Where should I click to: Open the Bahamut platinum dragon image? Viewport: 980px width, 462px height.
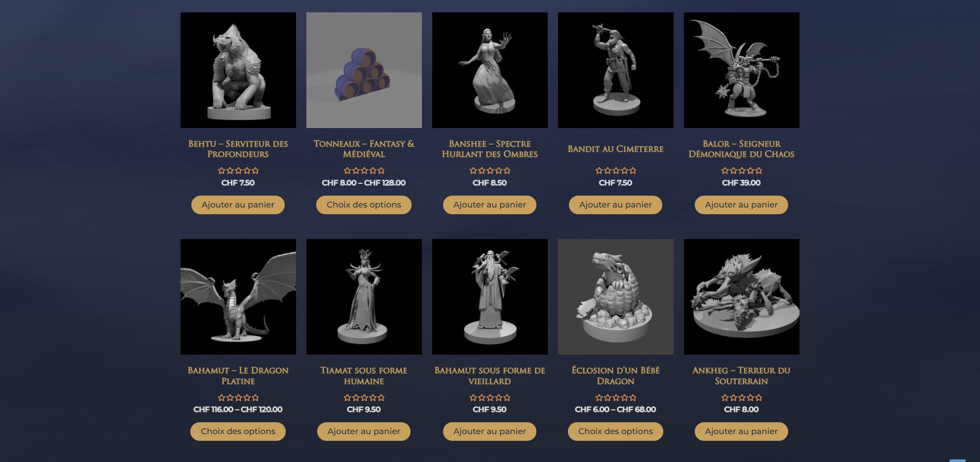coord(238,297)
